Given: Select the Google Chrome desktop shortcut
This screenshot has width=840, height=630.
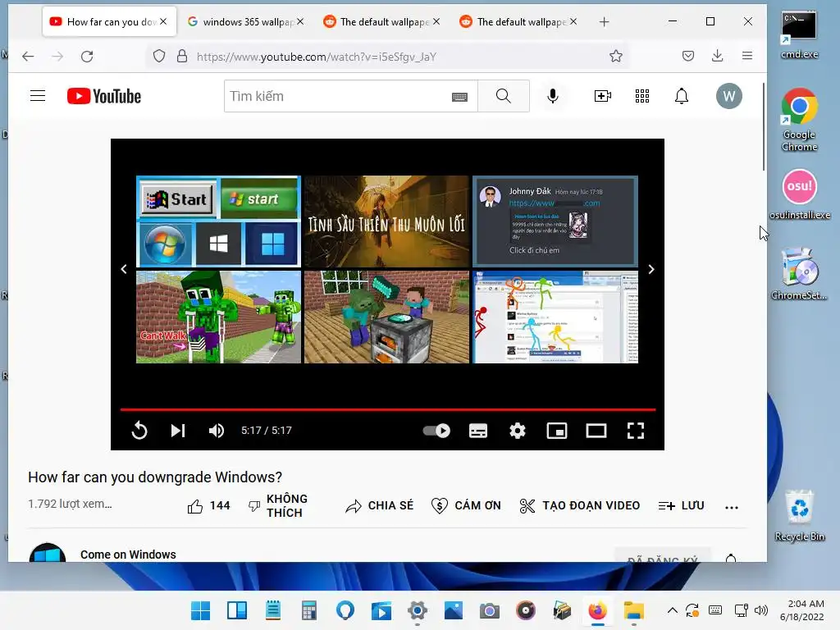Looking at the screenshot, I should (x=799, y=120).
